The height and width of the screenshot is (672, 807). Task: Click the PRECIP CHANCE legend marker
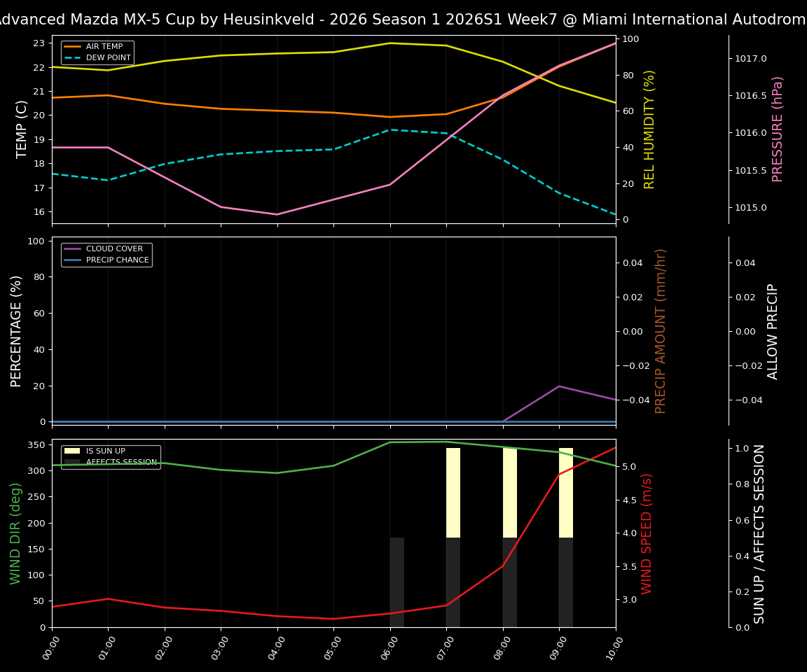pos(73,259)
